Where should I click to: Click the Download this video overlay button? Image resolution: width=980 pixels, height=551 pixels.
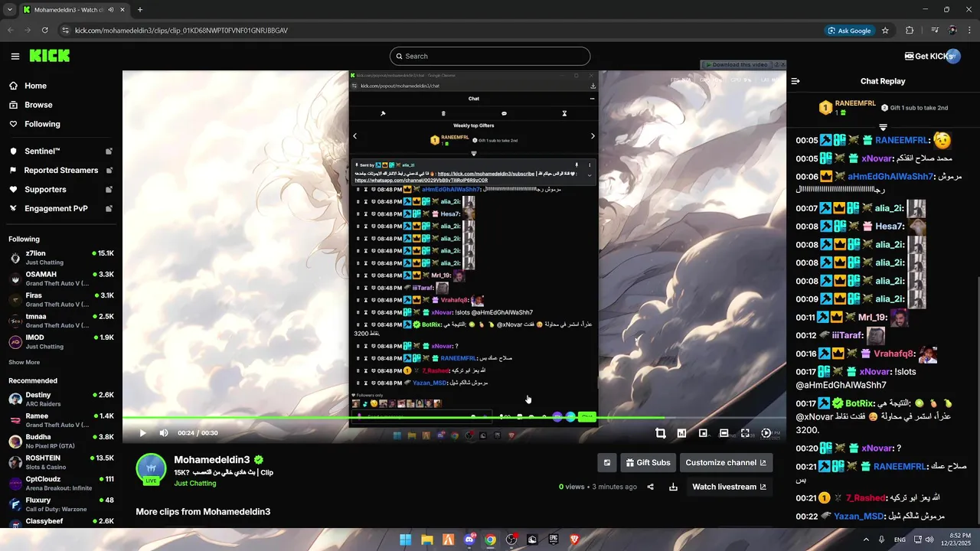737,65
